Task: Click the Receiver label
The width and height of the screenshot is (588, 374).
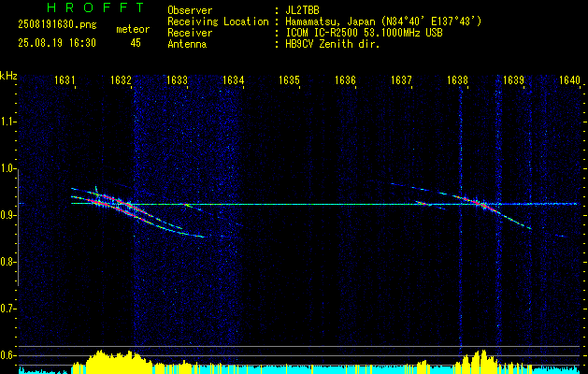Action: point(190,33)
